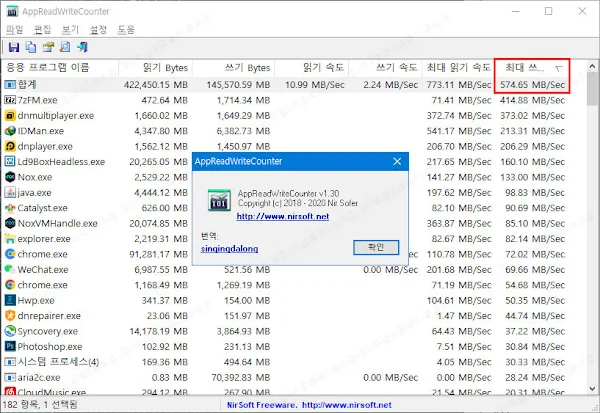Open the 설정 menu

click(98, 29)
